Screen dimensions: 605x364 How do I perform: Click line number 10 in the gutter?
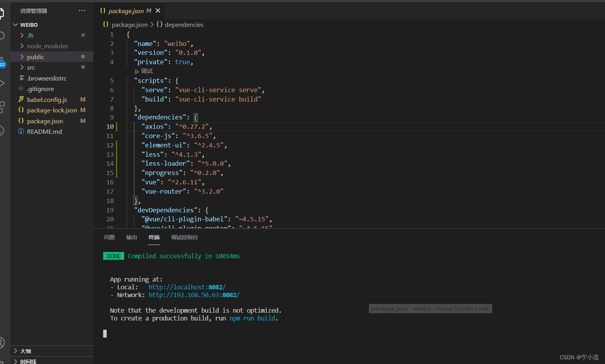(110, 126)
